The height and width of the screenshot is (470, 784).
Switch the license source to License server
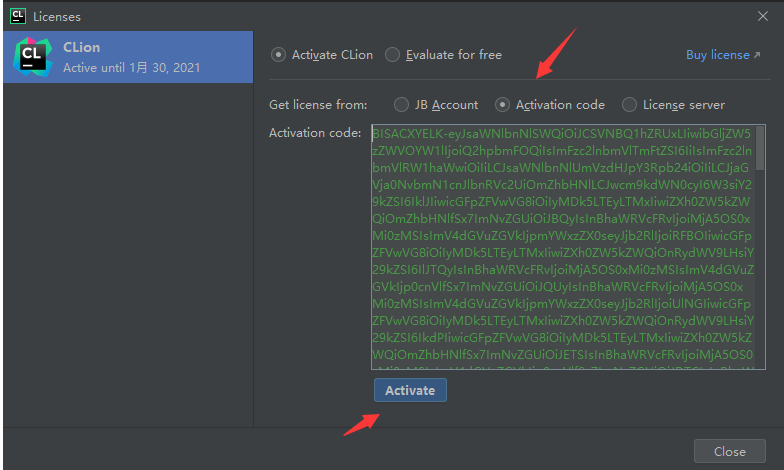point(629,105)
